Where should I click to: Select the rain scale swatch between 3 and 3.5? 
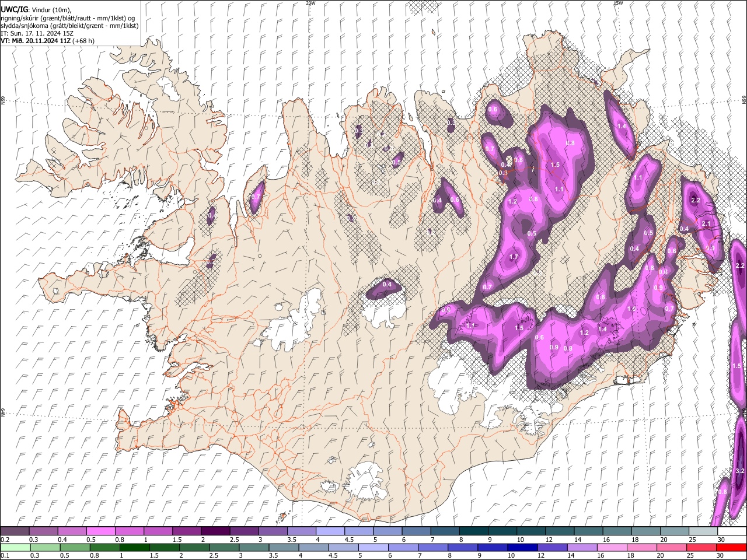(x=254, y=547)
